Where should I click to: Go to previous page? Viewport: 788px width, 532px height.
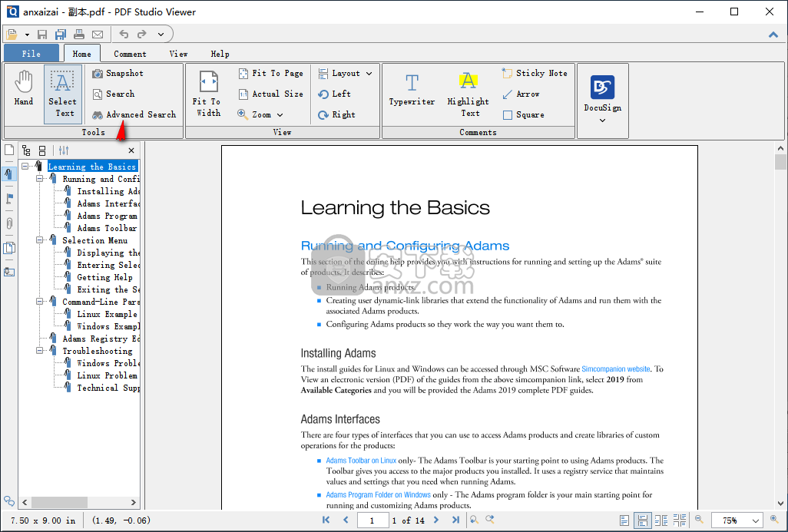pos(346,520)
